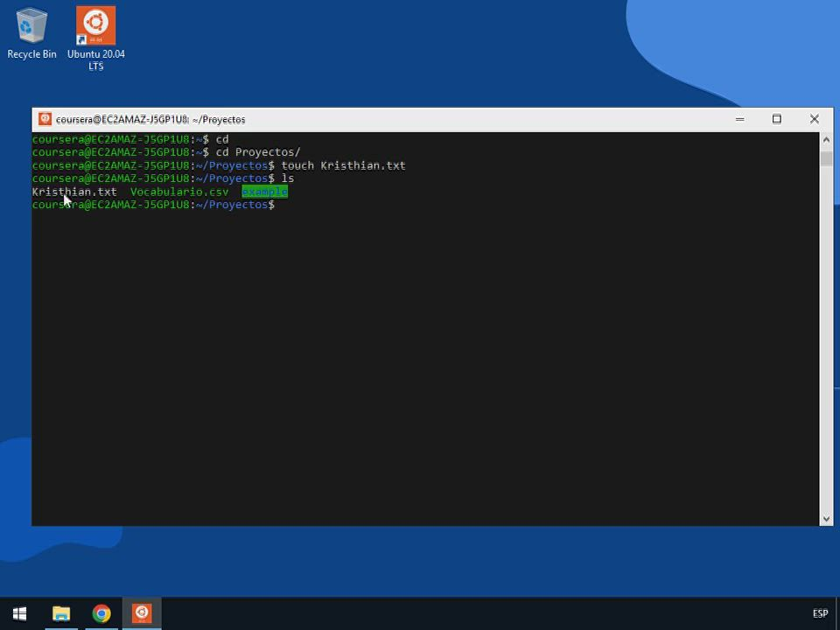Click the terminal scrollbar up arrow
Image resolution: width=840 pixels, height=630 pixels.
(826, 140)
